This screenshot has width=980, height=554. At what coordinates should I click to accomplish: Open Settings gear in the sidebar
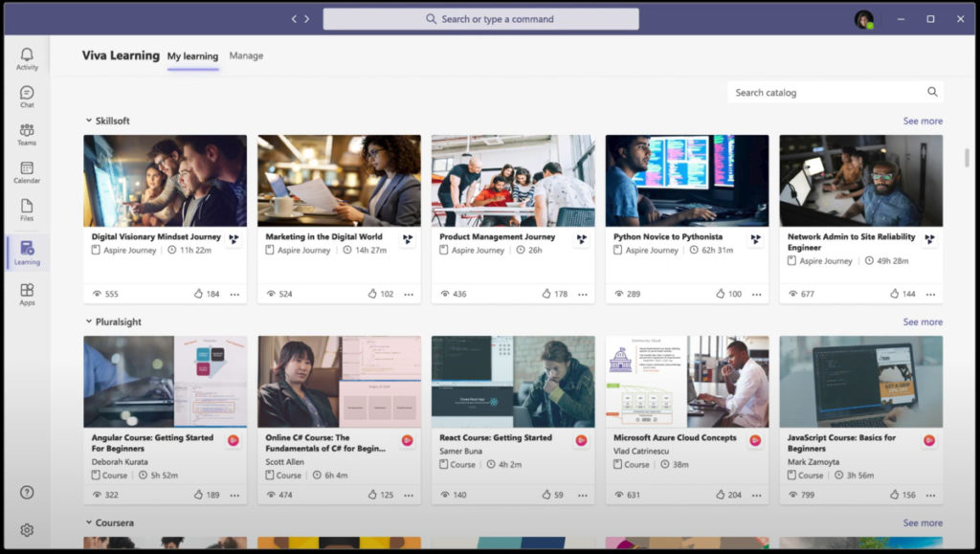point(27,530)
